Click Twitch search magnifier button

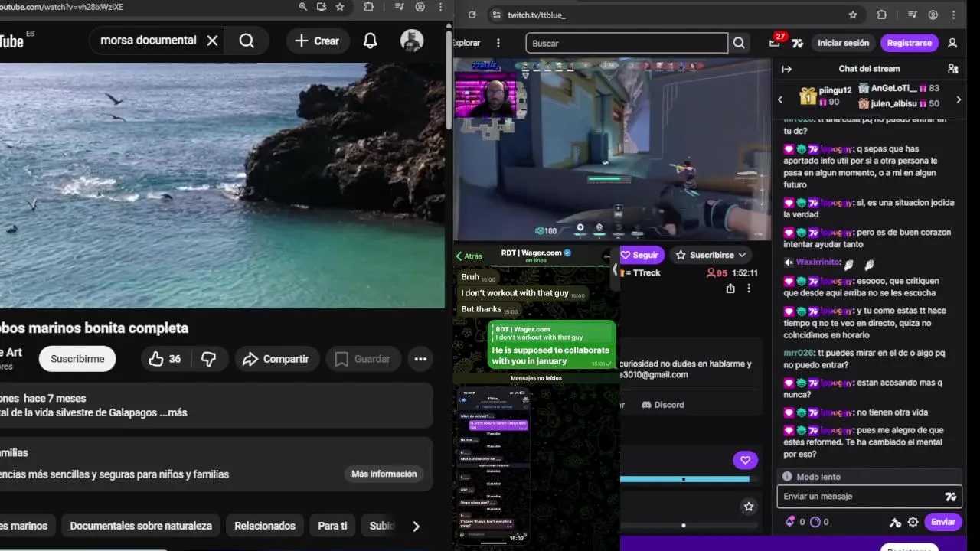pyautogui.click(x=739, y=43)
